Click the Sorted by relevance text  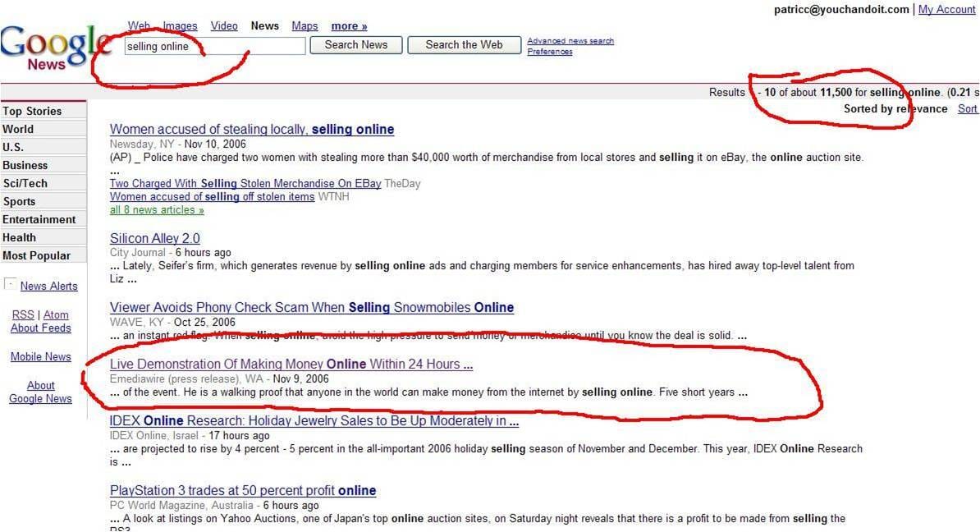[895, 108]
